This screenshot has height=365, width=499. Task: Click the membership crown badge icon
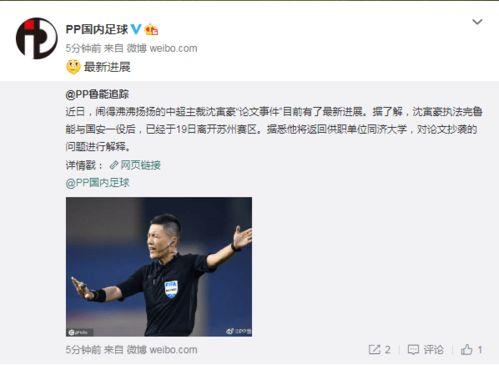point(151,29)
